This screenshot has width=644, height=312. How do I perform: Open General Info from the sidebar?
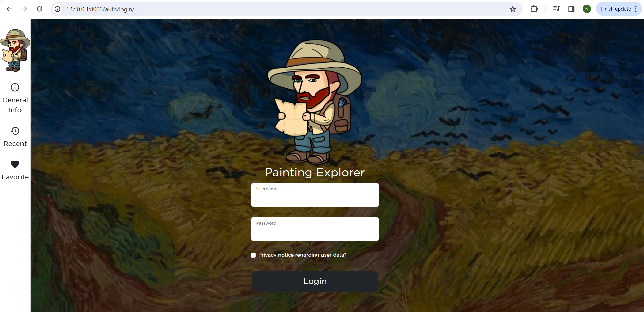15,98
